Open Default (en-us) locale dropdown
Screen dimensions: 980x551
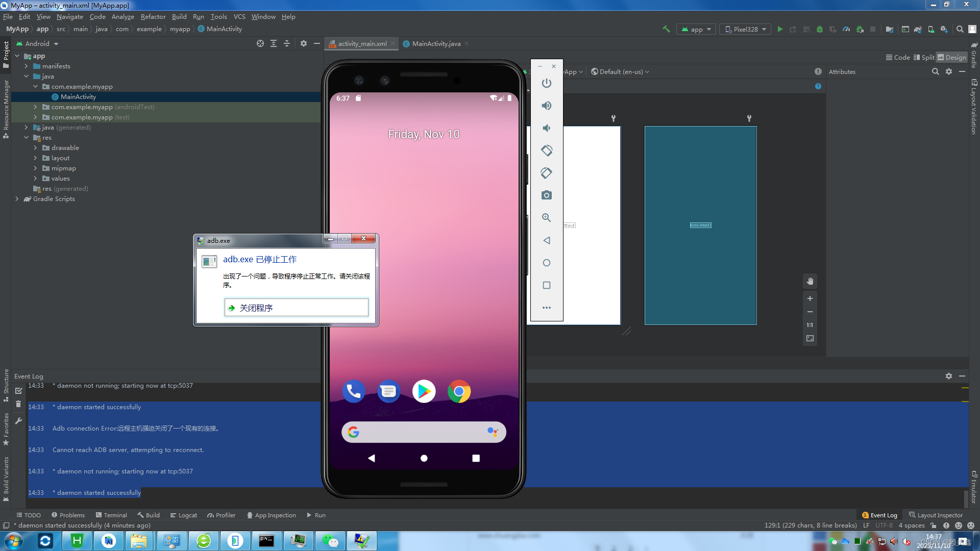620,71
